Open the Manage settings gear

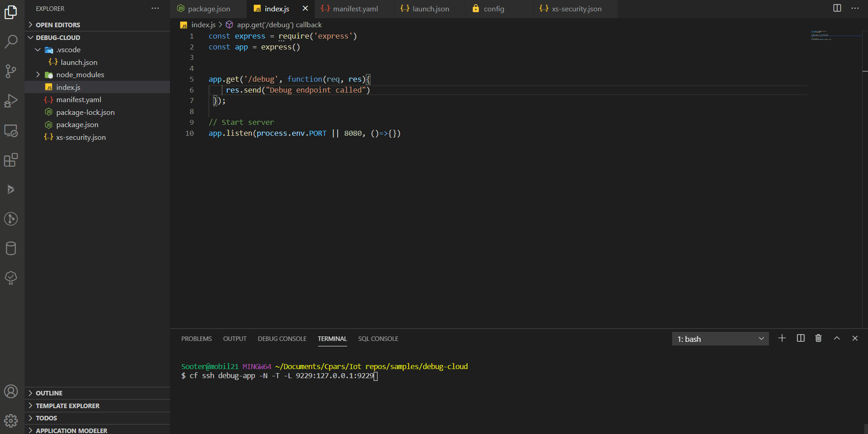(x=11, y=421)
